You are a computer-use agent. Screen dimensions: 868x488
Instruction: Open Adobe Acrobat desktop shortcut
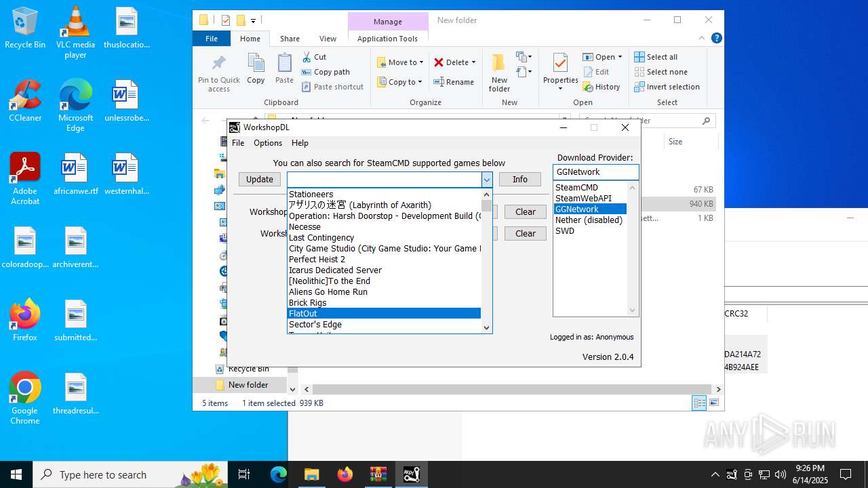[25, 179]
